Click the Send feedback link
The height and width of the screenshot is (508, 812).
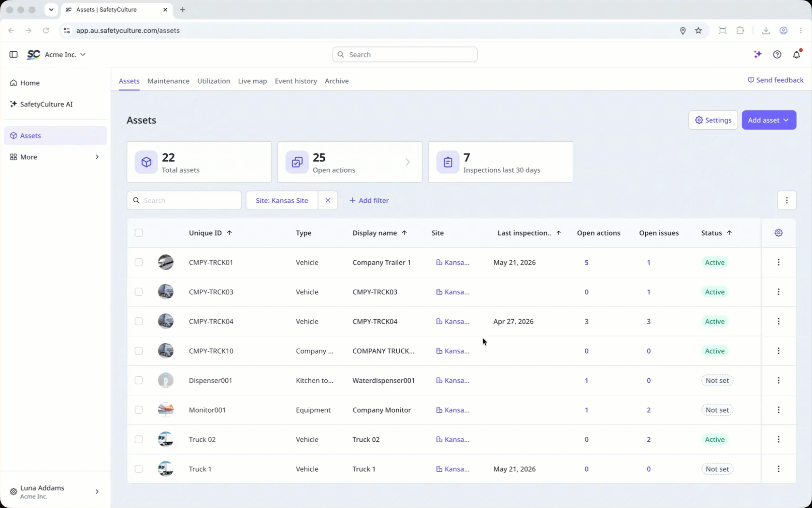pos(775,80)
